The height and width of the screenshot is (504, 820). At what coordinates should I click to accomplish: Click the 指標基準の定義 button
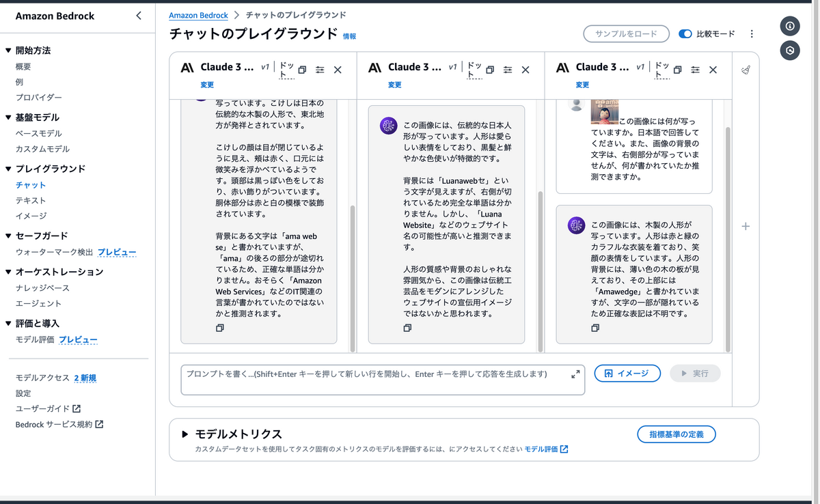676,434
